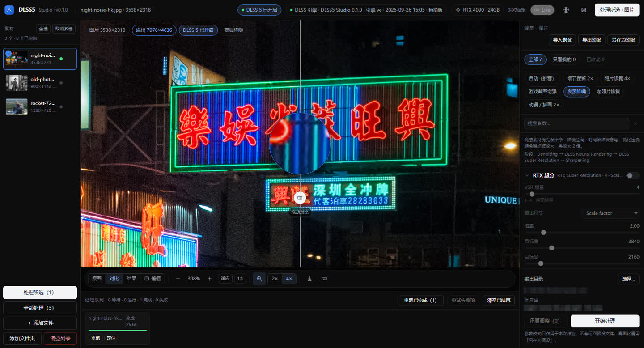Select the 只看我的 0 filter tab
Screen dimensions: 644x348
pos(564,59)
